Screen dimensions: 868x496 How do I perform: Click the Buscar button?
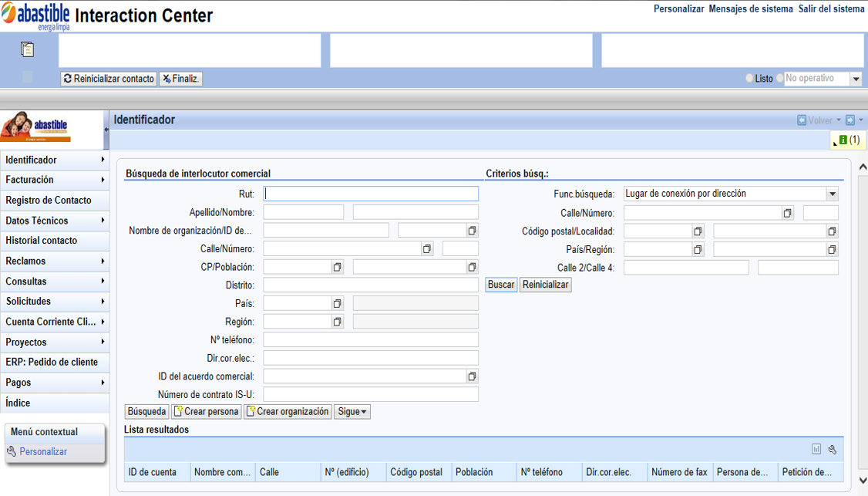click(x=501, y=285)
